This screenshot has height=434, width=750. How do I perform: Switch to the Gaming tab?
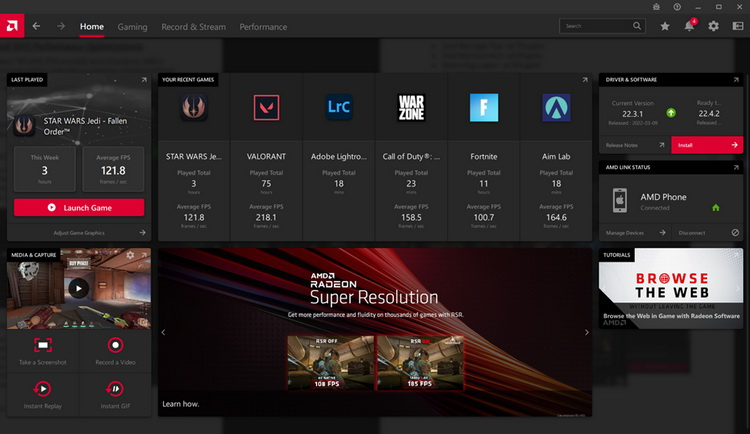pyautogui.click(x=132, y=27)
